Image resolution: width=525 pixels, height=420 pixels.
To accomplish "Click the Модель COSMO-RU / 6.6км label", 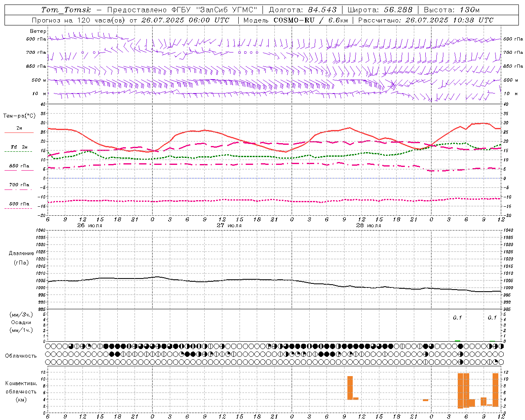I will click(295, 20).
